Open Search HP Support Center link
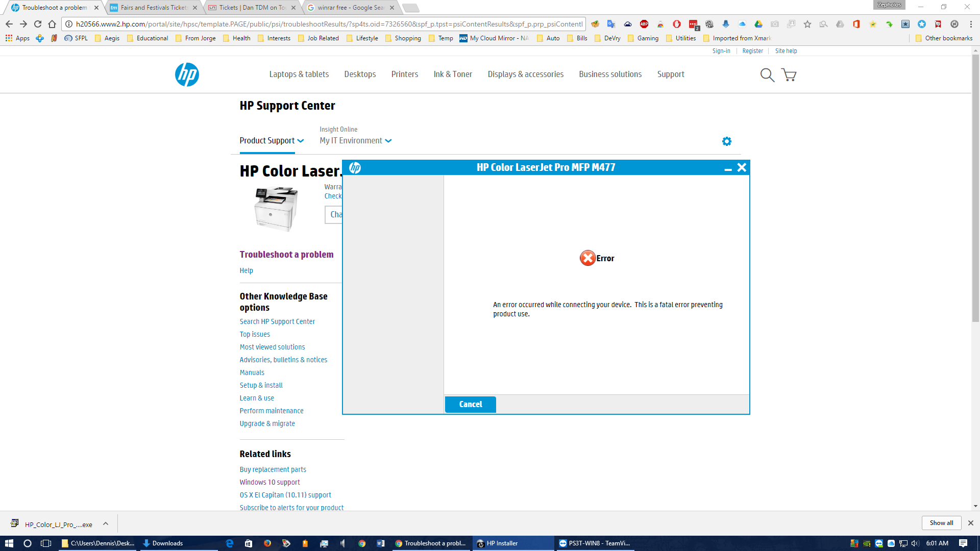980x551 pixels. coord(277,321)
